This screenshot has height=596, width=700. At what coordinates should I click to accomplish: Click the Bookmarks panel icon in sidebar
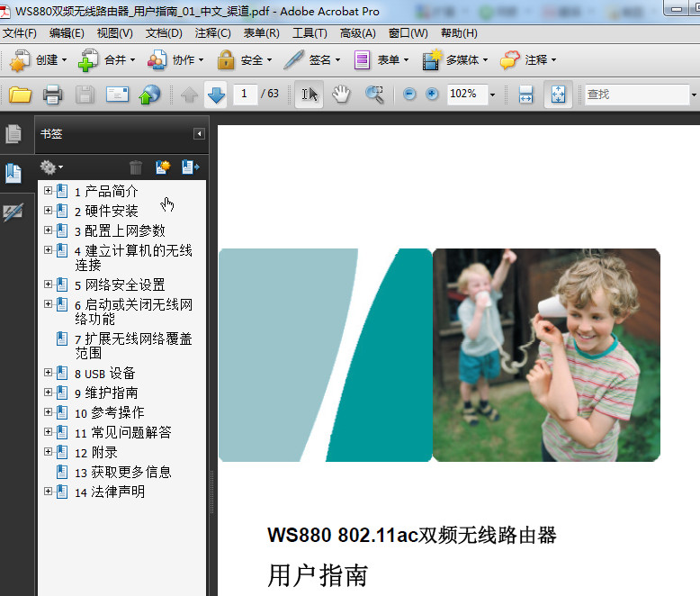tap(13, 174)
